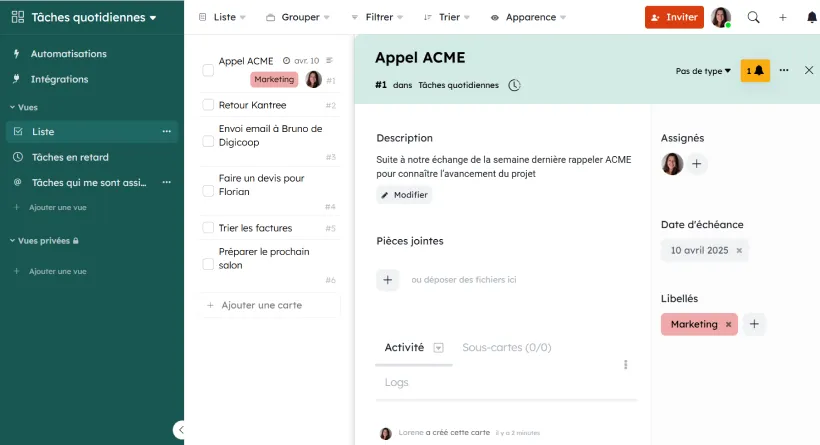
Task: Open the Activité filter dropdown arrow
Action: point(439,348)
